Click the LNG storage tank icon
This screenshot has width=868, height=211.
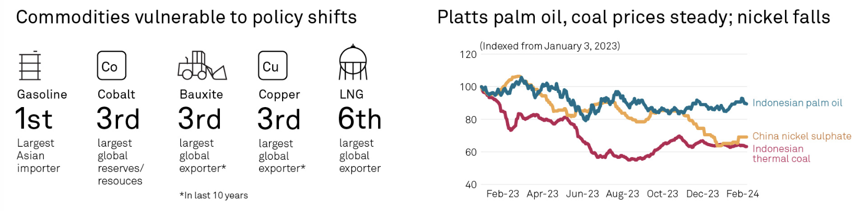353,63
